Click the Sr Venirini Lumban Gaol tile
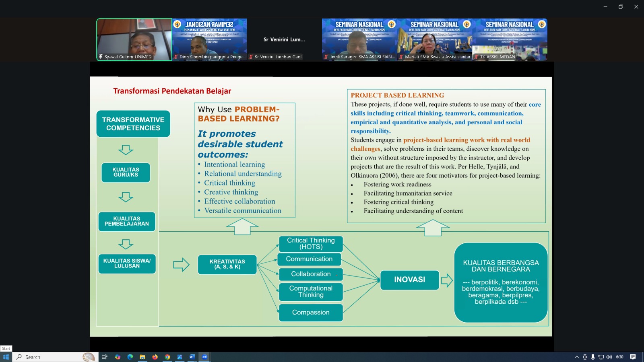 (x=284, y=39)
